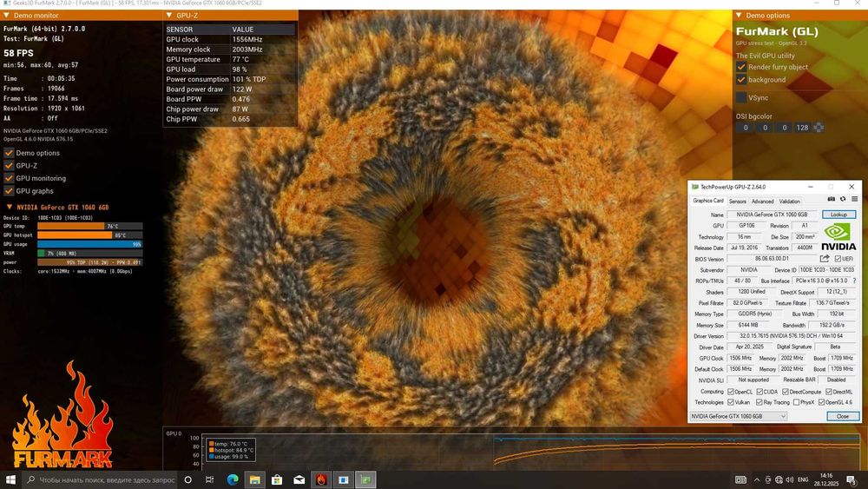Click the Cortana circle icon
The image size is (868, 489).
pos(187,479)
